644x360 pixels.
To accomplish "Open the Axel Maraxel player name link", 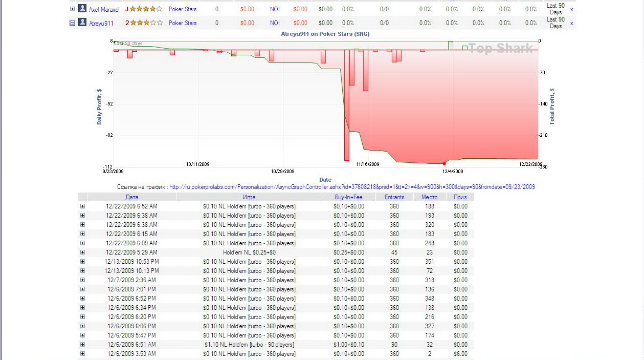I will (104, 10).
